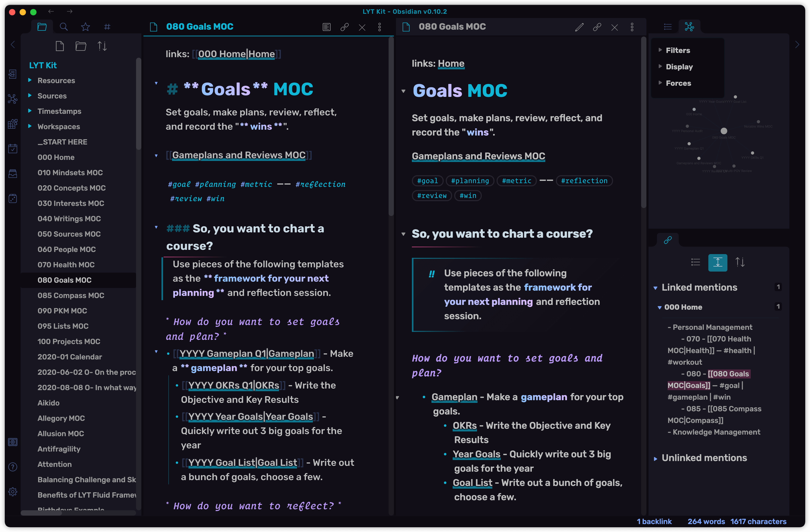Click the search magnifier tab icon

tap(64, 26)
